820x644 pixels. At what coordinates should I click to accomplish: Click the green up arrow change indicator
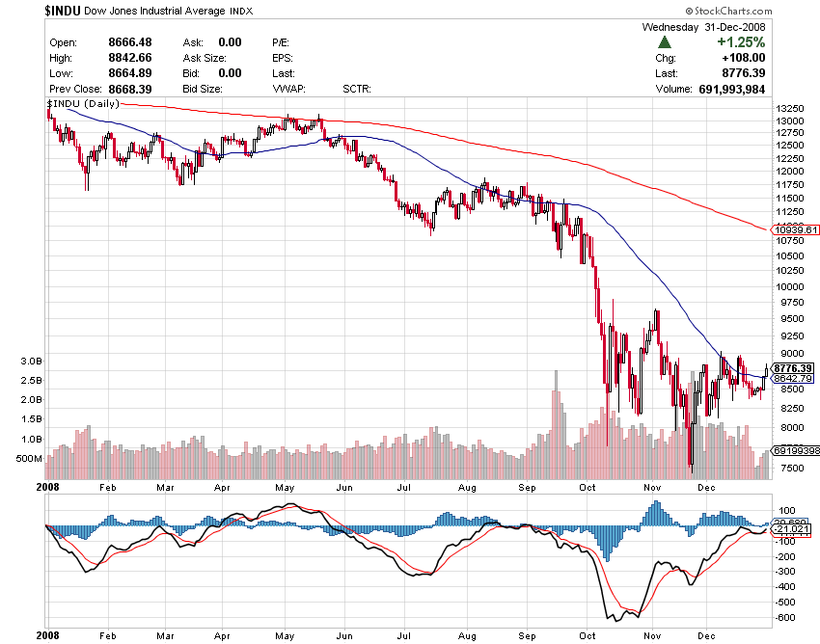[664, 42]
